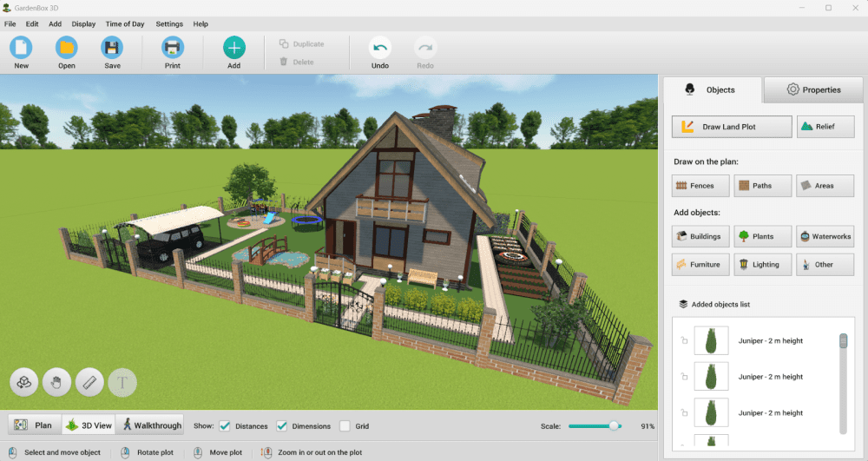Select Areas drawing tool
Viewport: 868px width, 461px height.
(x=825, y=186)
